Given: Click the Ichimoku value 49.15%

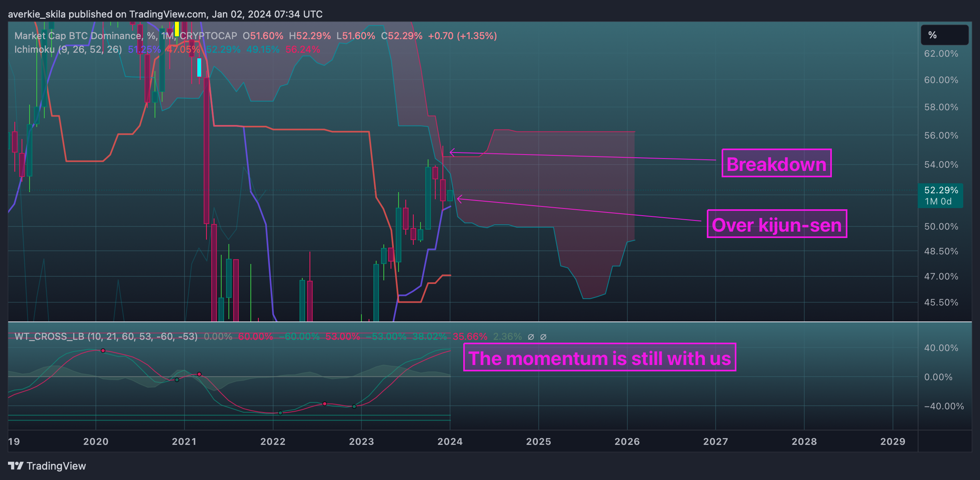Looking at the screenshot, I should 263,50.
